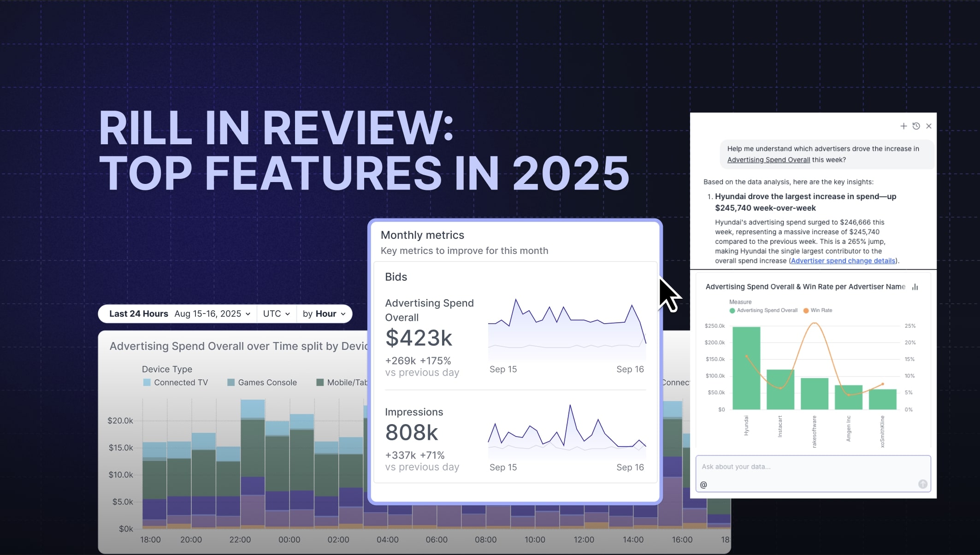Click the $423k Advertising Spend metric
Screen dimensions: 980x555
click(419, 338)
